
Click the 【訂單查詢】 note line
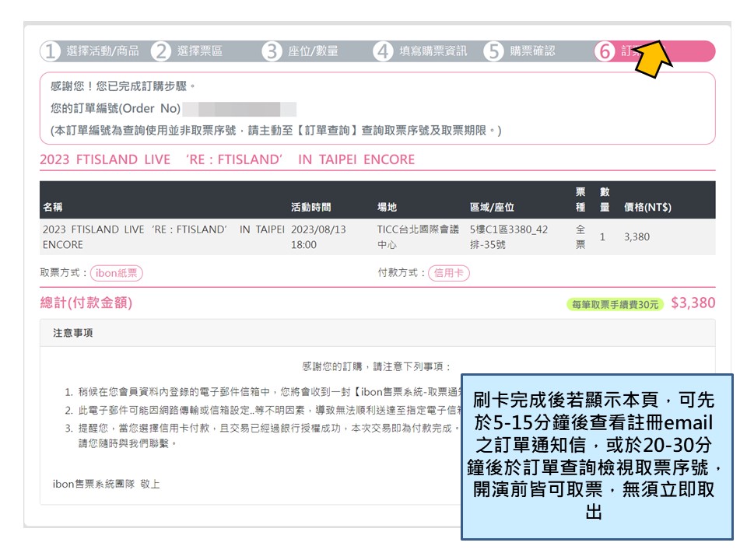click(275, 131)
